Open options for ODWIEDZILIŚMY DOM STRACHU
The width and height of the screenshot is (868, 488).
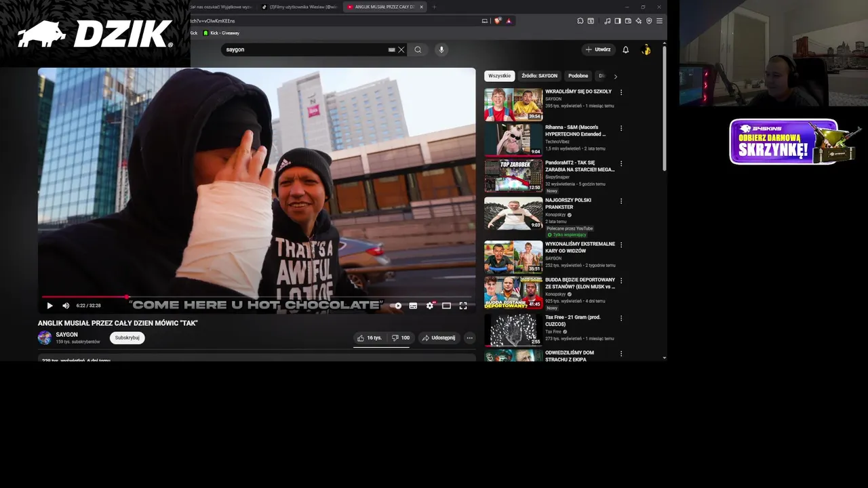[621, 353]
